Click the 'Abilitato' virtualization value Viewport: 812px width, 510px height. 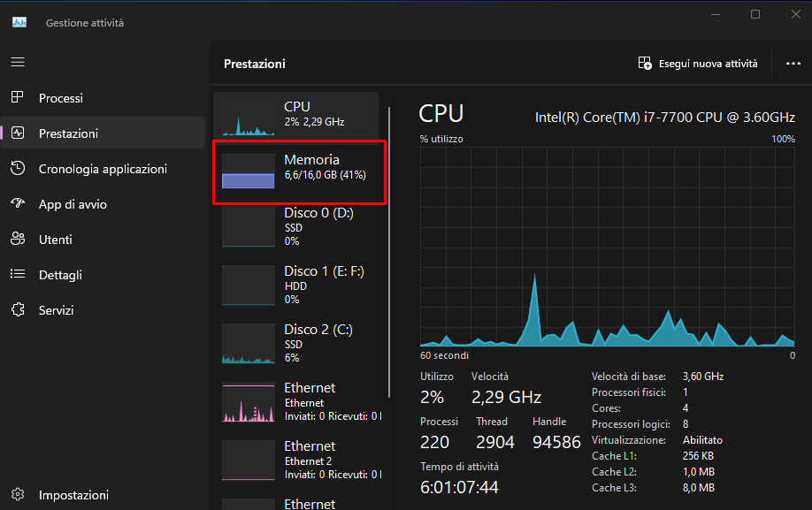tap(702, 440)
